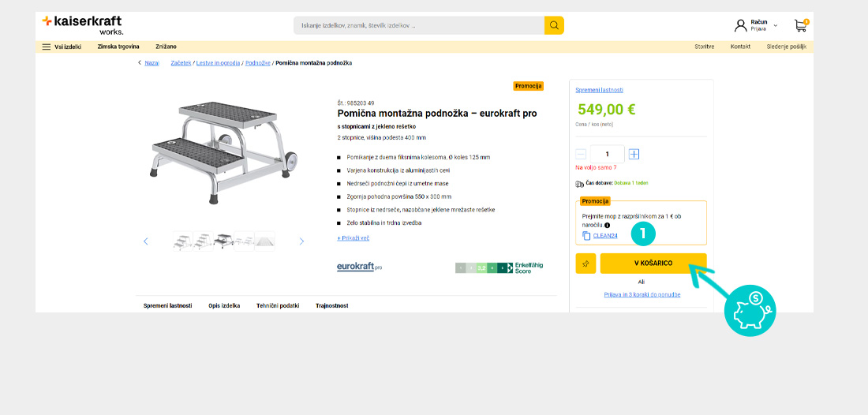Viewport: 868px width, 415px height.
Task: Click the Enkelfähig Score badge
Action: click(499, 267)
